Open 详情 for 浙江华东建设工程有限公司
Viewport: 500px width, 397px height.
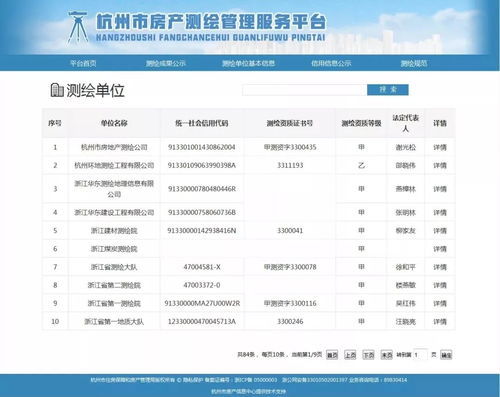440,212
